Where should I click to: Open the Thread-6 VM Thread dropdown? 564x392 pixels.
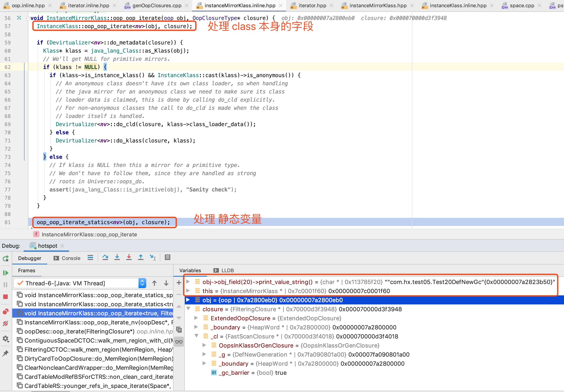tap(142, 283)
